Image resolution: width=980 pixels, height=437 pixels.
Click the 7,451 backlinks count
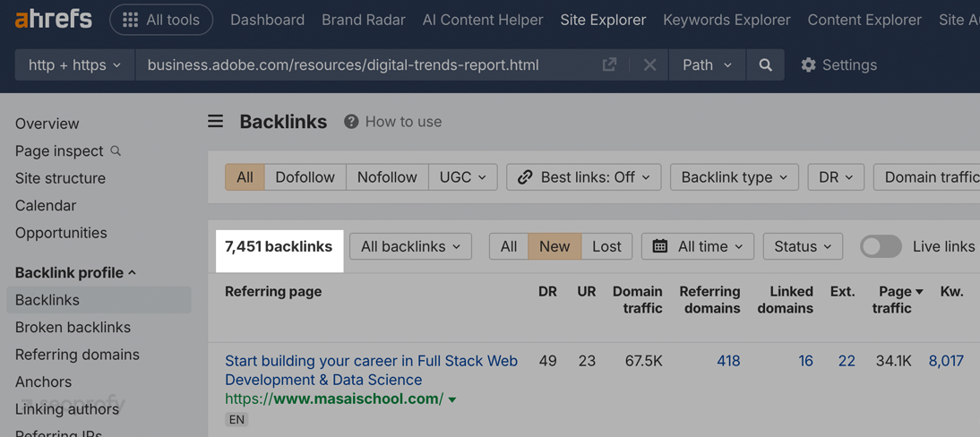pyautogui.click(x=279, y=246)
